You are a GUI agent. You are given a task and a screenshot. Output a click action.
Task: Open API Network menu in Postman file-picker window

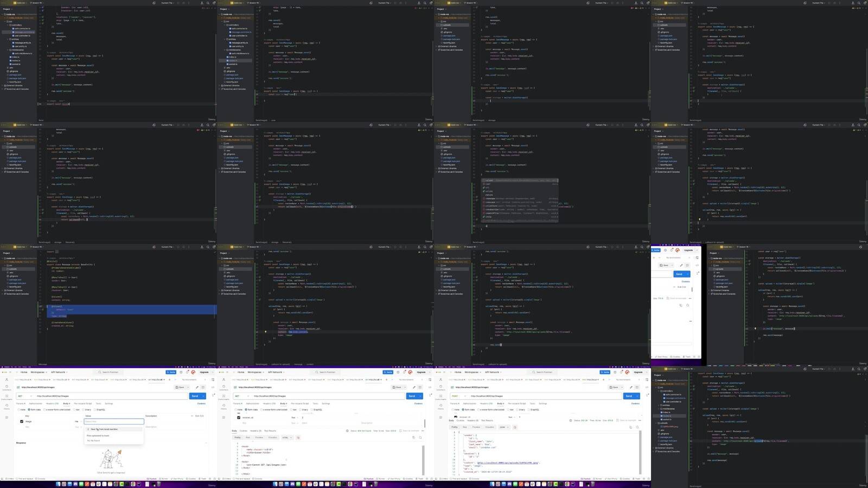click(x=59, y=372)
